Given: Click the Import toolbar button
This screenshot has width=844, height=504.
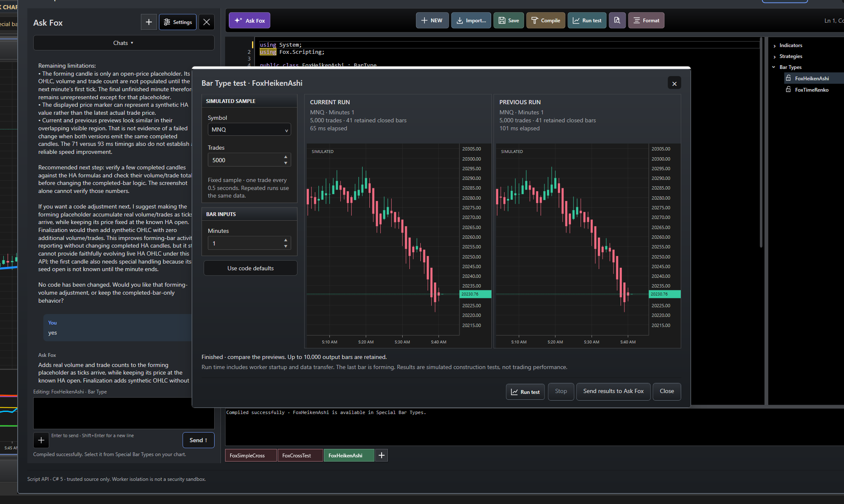Looking at the screenshot, I should (x=471, y=20).
